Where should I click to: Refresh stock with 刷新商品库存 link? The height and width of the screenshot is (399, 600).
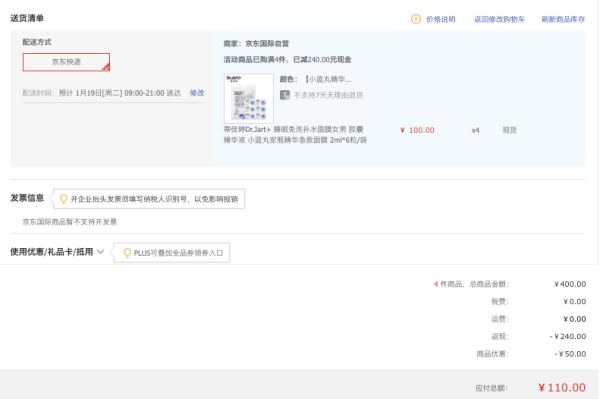click(563, 19)
